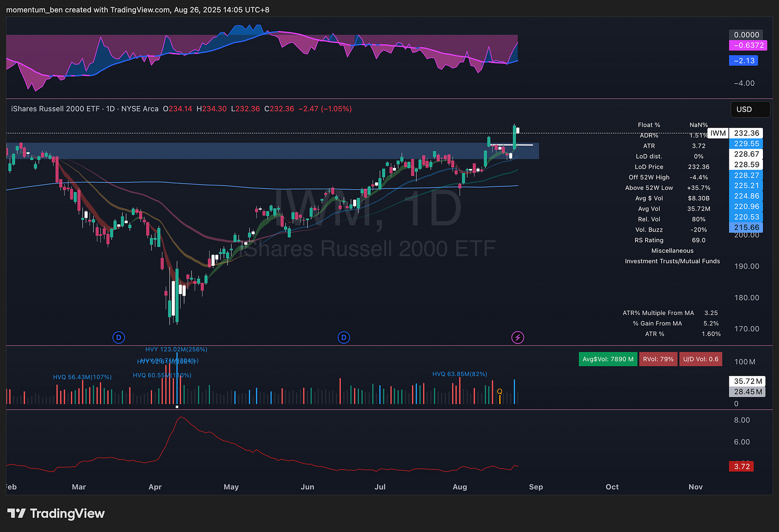Screen dimensions: 779x532
Task: Click the HVQ 56.43M(107%) volume label
Action: [x=82, y=377]
